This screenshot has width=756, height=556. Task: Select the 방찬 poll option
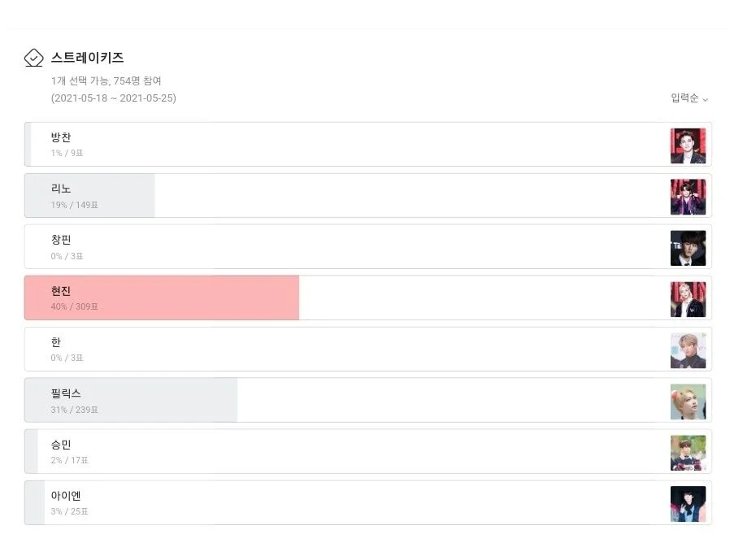tap(368, 144)
